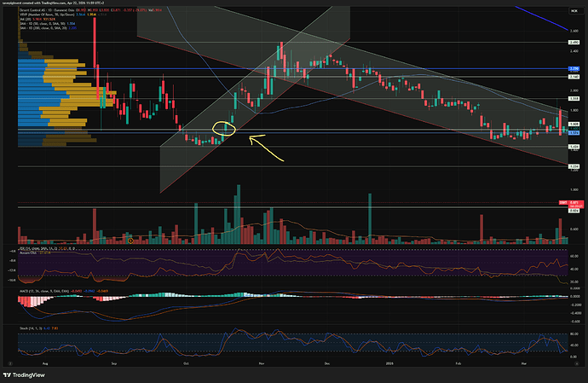Select the RSI indicator legend
588x383 pixels.
(37, 248)
